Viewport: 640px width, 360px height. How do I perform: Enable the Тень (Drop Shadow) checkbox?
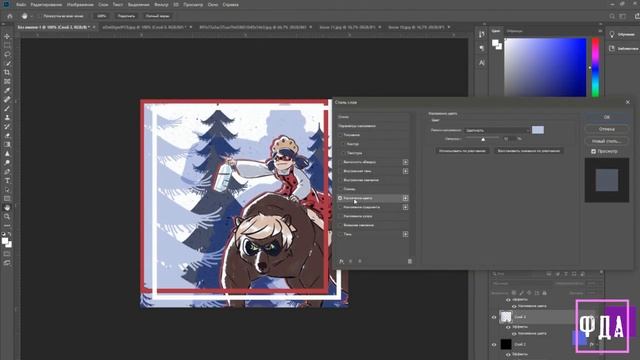(340, 234)
